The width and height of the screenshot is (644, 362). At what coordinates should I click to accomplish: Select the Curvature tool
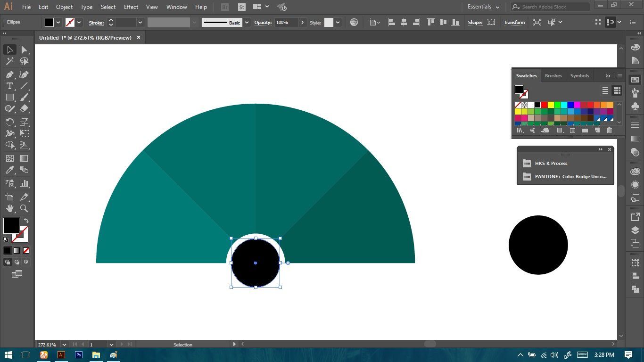pos(24,74)
